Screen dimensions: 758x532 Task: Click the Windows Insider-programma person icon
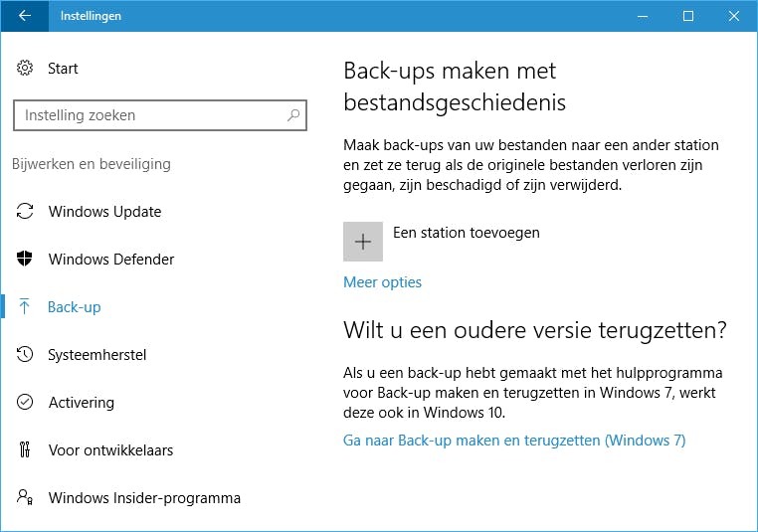(x=26, y=498)
